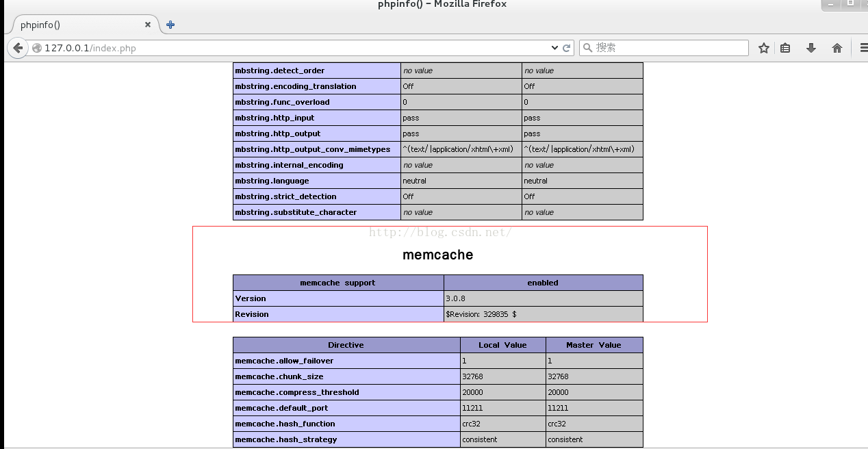This screenshot has height=449, width=868.
Task: Click the Local Value column header
Action: click(503, 345)
